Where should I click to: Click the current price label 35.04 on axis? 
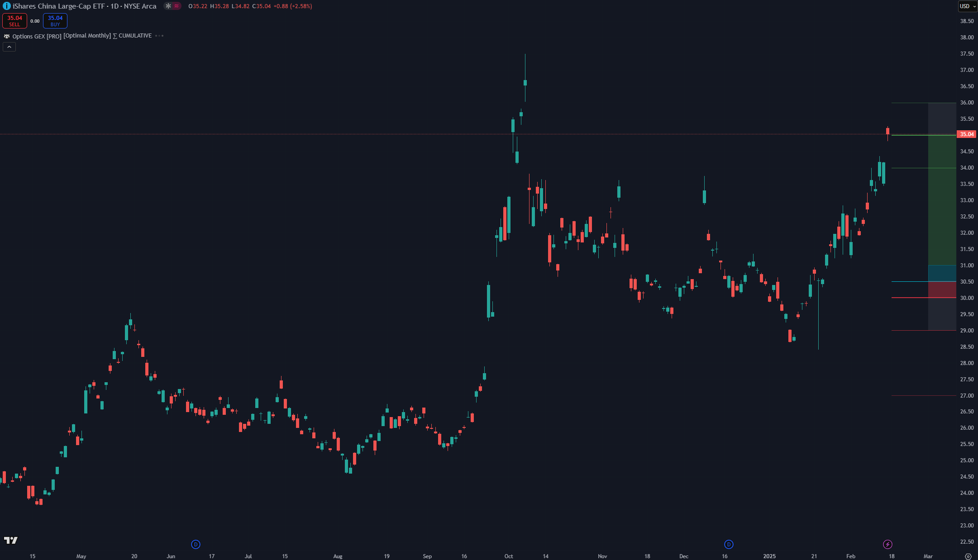click(967, 134)
